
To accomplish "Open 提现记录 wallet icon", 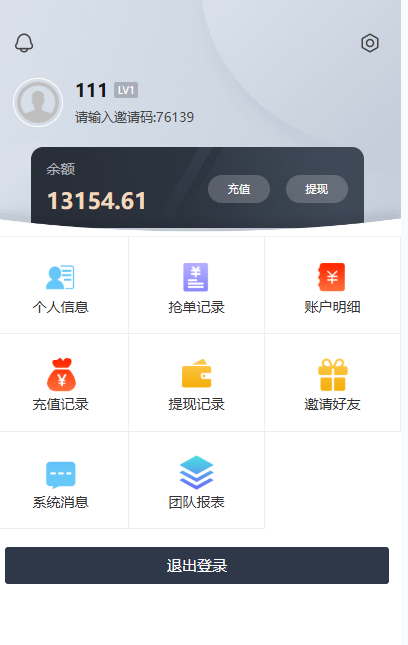I will (197, 374).
